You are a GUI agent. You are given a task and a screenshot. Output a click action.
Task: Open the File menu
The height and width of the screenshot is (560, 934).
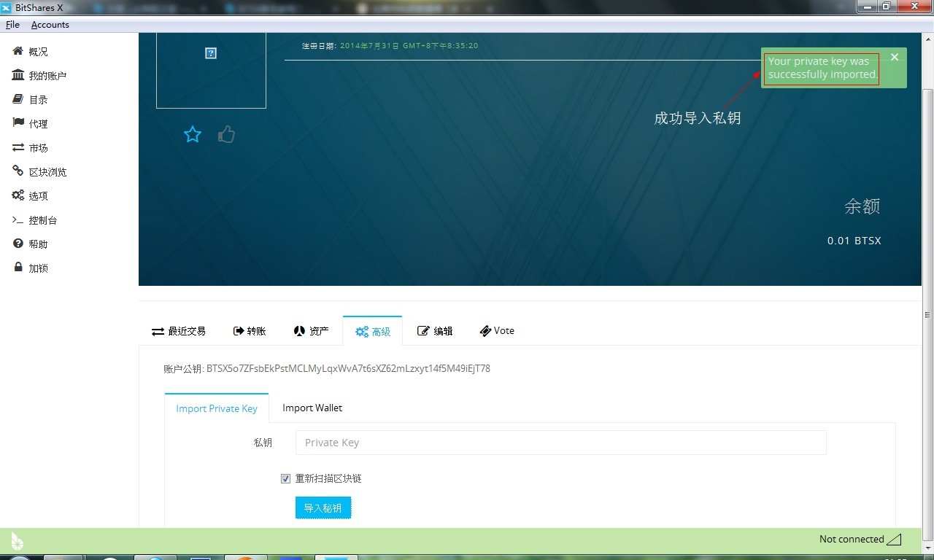pos(12,25)
